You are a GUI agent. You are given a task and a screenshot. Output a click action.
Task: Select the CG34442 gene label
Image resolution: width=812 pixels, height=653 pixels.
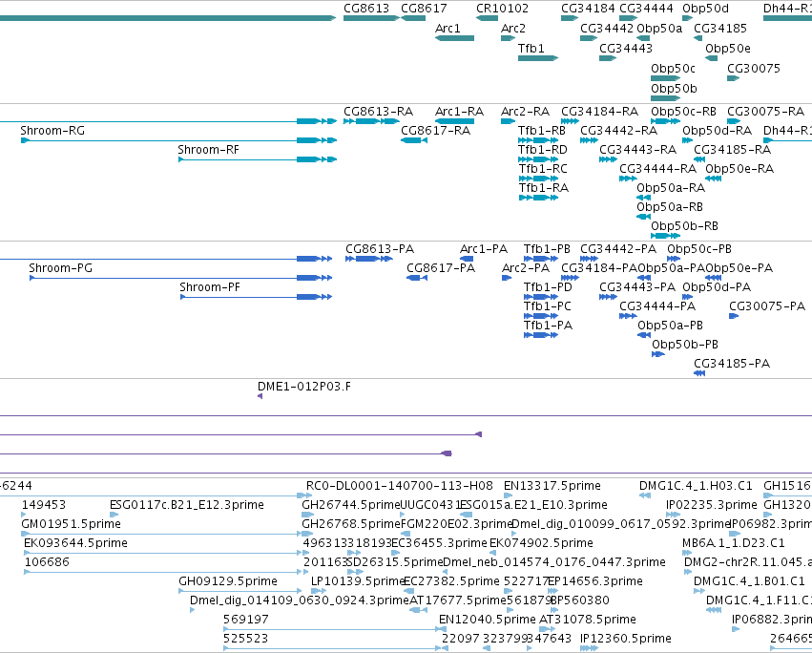(607, 29)
